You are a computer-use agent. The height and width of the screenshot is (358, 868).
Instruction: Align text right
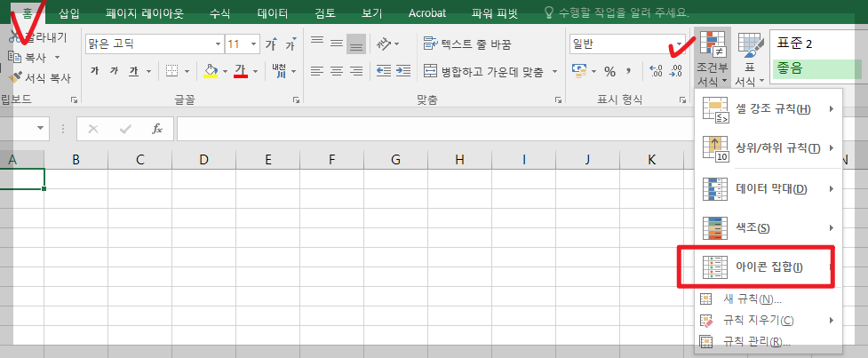tap(356, 71)
